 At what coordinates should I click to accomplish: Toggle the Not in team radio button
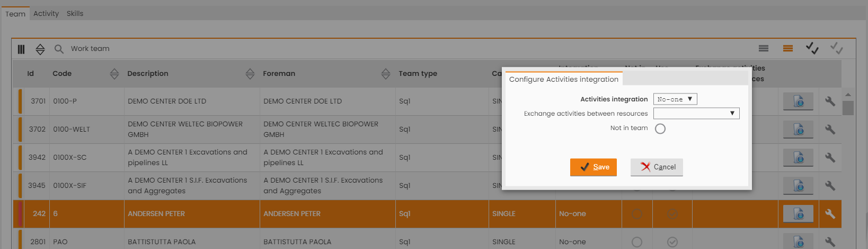coord(660,128)
